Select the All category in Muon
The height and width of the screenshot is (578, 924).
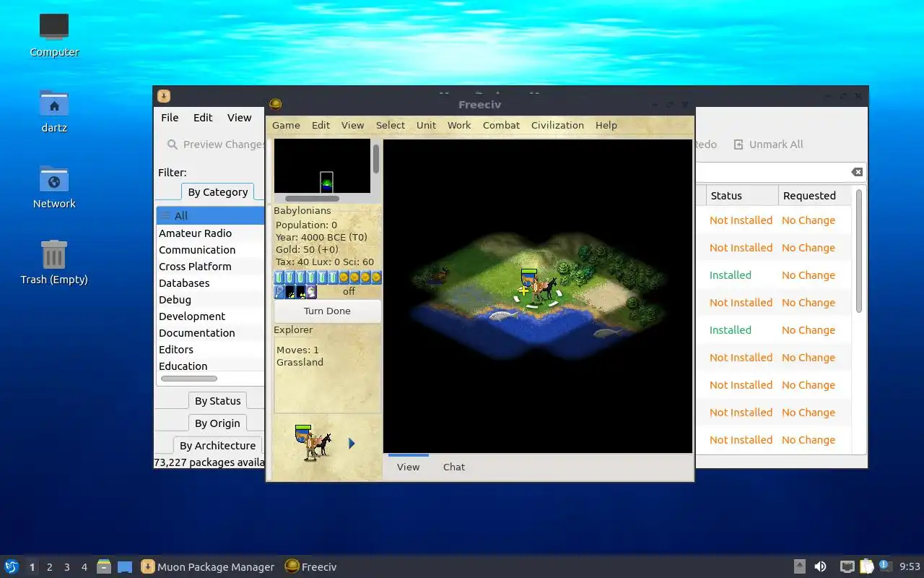tap(210, 215)
